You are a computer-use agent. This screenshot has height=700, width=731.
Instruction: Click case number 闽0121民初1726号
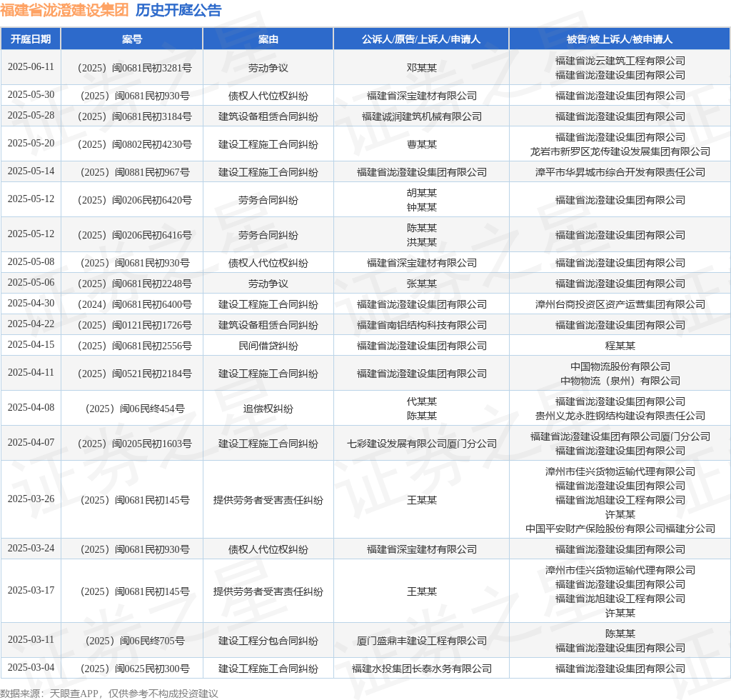(135, 325)
